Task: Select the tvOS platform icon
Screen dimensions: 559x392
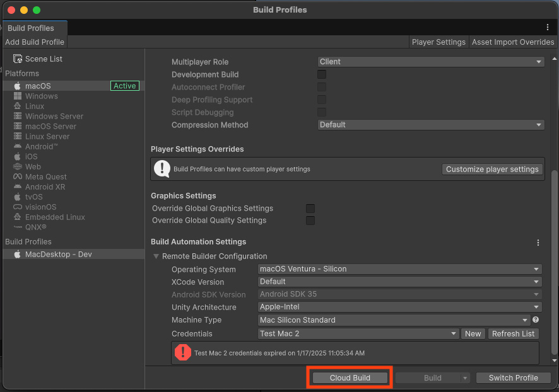Action: [18, 197]
